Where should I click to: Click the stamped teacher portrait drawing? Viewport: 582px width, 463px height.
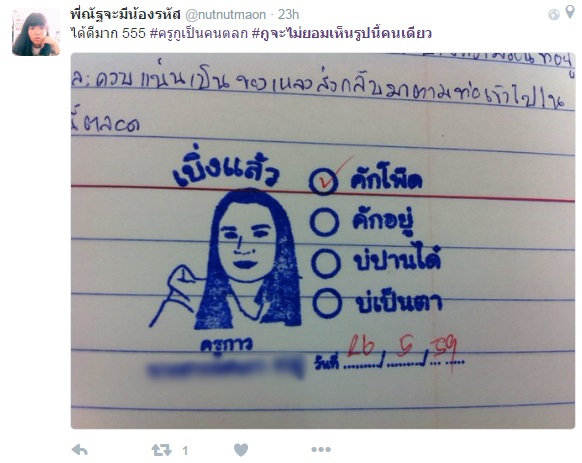[x=226, y=258]
